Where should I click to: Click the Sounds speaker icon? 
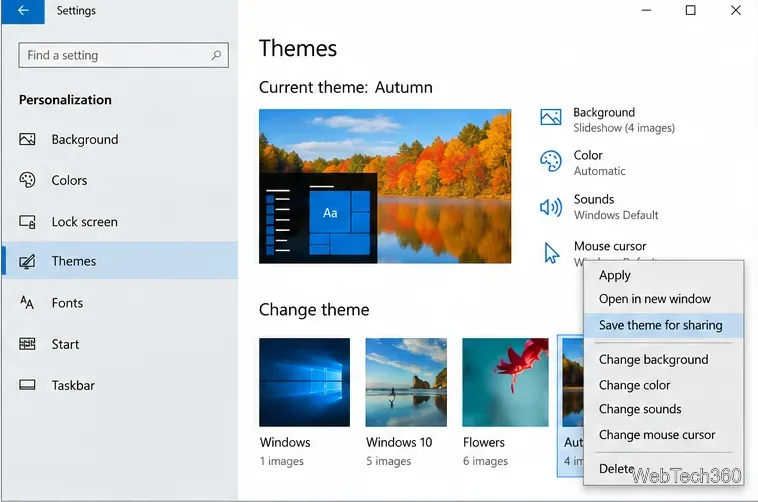click(x=551, y=207)
